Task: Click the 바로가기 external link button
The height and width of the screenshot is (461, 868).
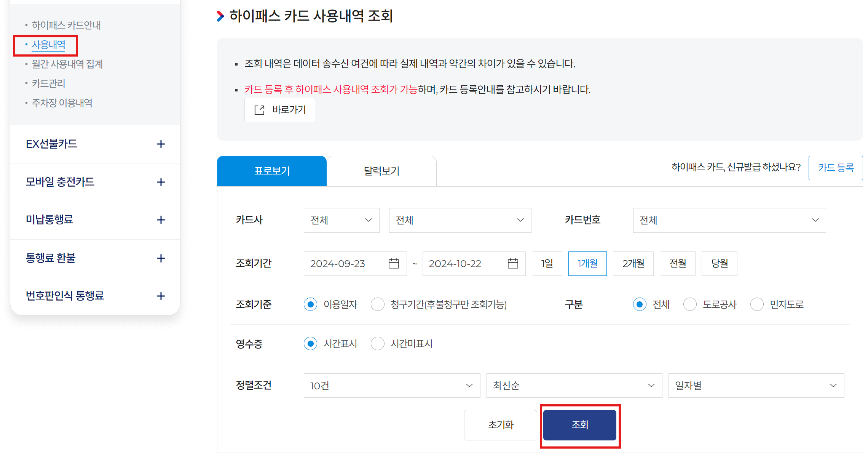Action: [279, 110]
